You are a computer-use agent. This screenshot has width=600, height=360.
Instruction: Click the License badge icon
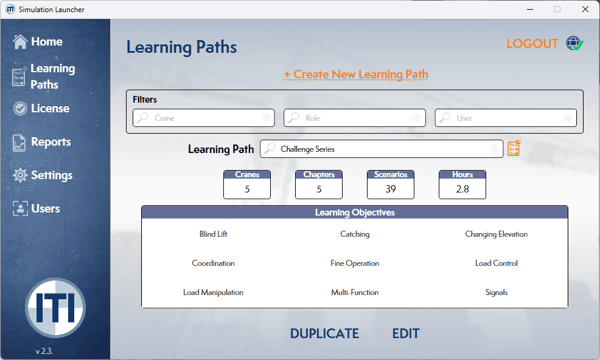(x=20, y=109)
